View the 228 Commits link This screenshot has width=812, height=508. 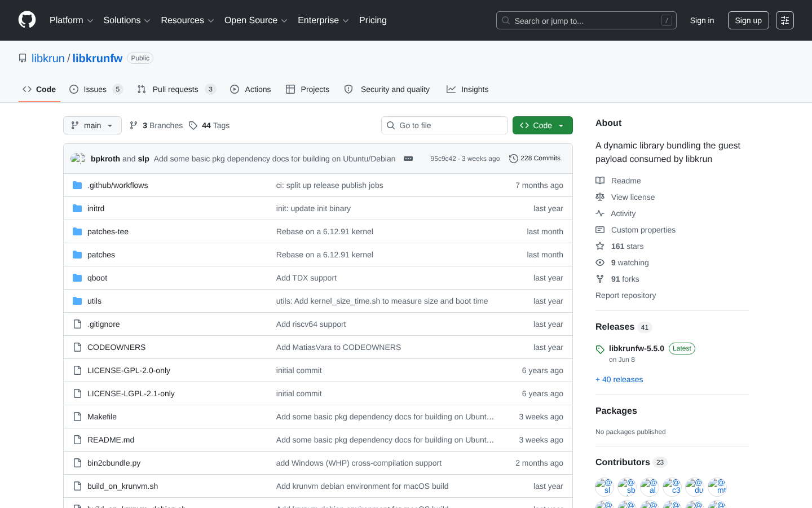pyautogui.click(x=535, y=159)
